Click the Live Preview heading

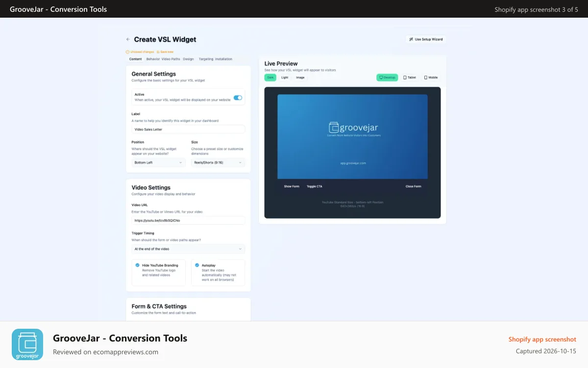[x=281, y=63]
